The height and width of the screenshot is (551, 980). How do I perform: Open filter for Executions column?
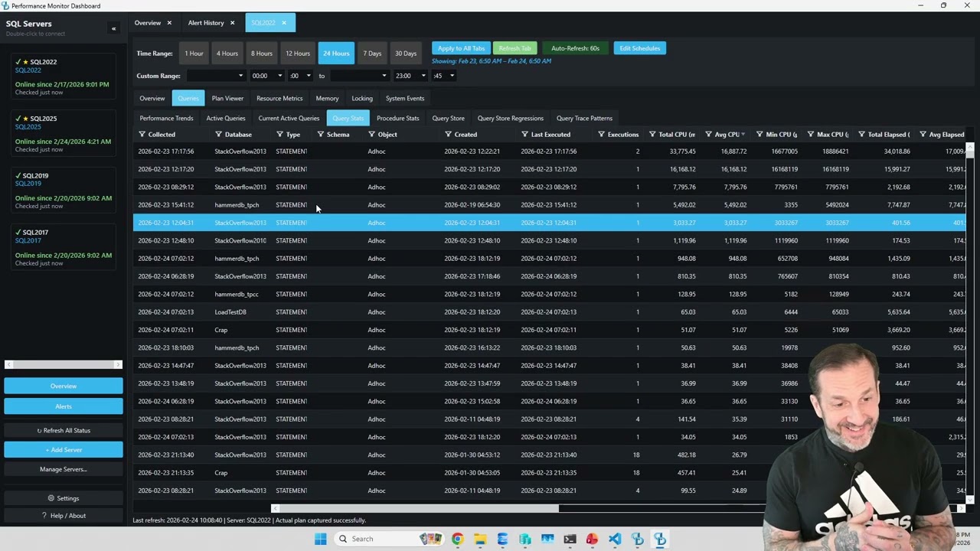601,135
